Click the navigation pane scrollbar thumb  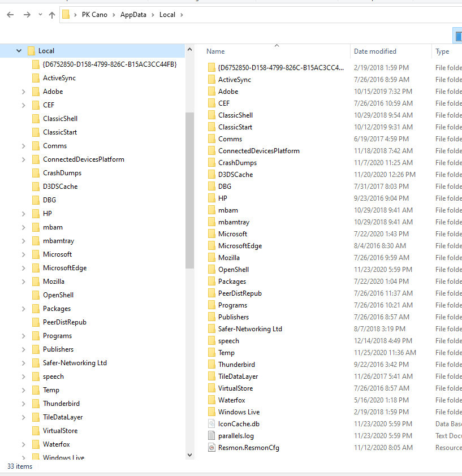190,191
